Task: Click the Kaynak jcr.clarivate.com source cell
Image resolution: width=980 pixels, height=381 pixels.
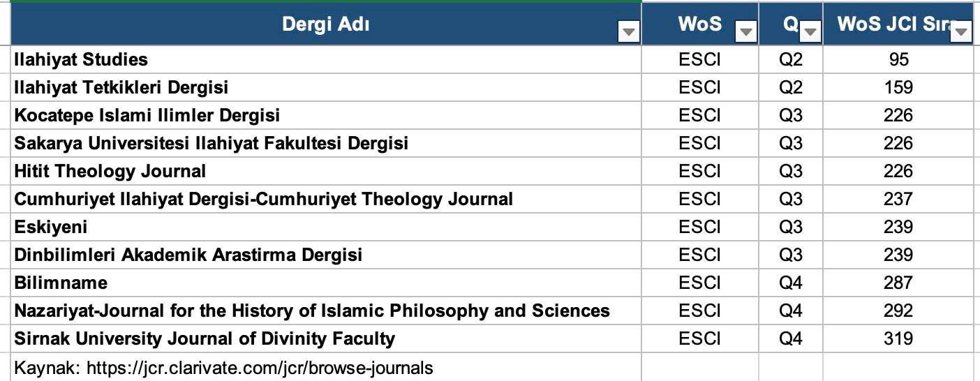Action: coord(223,368)
